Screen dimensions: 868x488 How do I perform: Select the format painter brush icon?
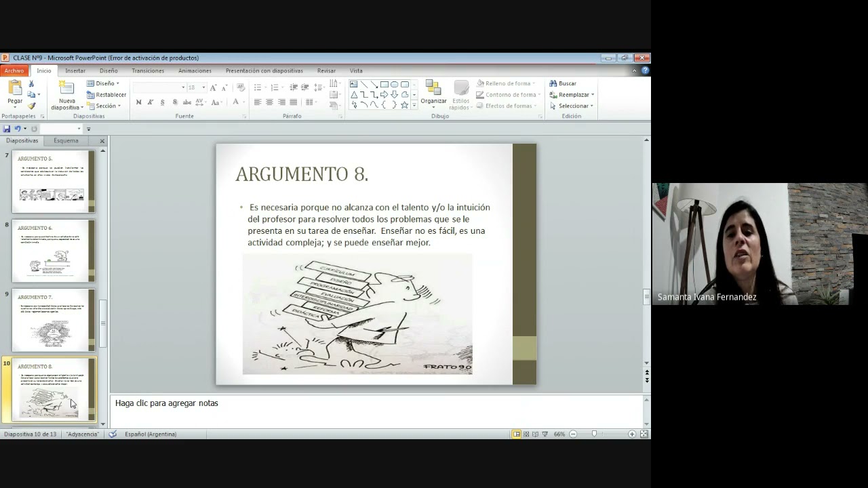pyautogui.click(x=31, y=106)
